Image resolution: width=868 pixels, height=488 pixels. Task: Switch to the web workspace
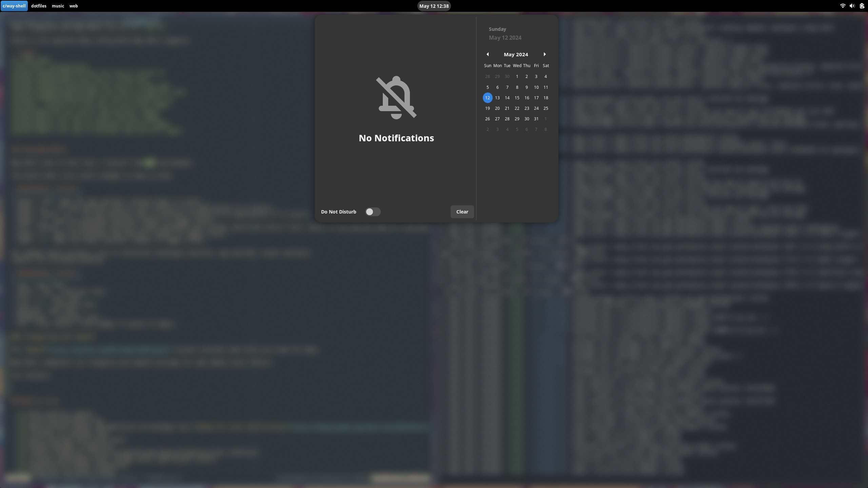pos(74,6)
